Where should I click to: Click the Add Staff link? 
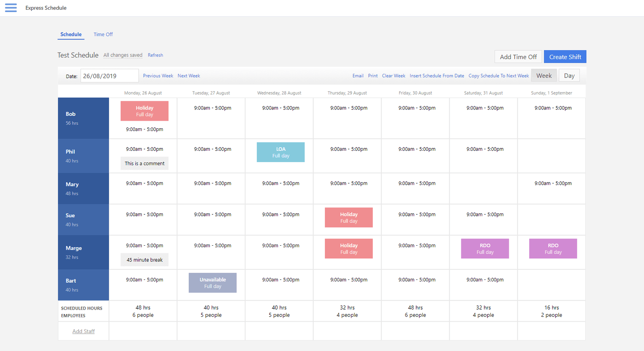83,331
